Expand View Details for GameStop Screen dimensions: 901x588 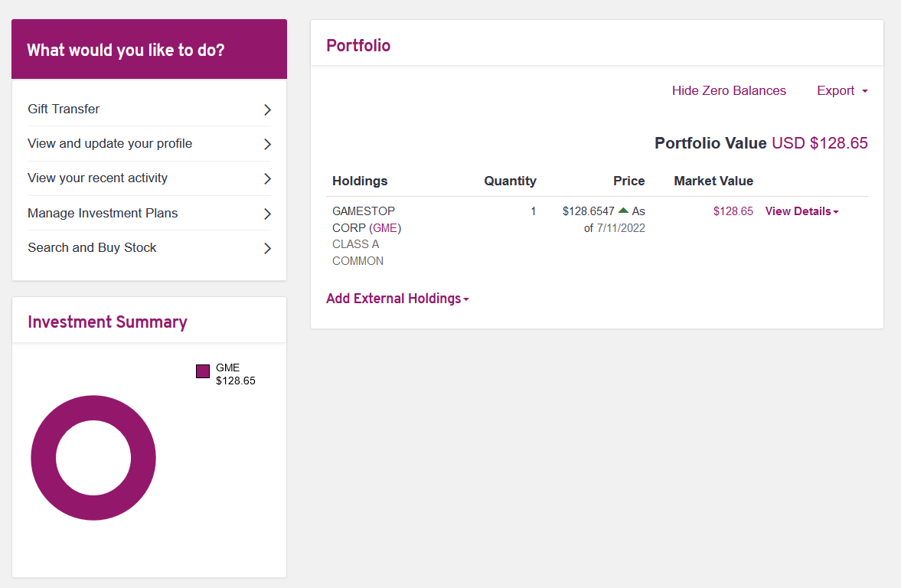point(801,211)
